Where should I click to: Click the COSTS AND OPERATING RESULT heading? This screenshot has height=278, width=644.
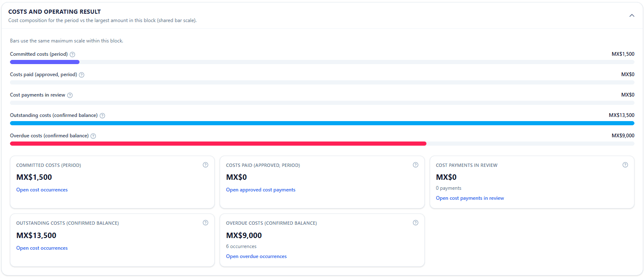click(x=54, y=12)
